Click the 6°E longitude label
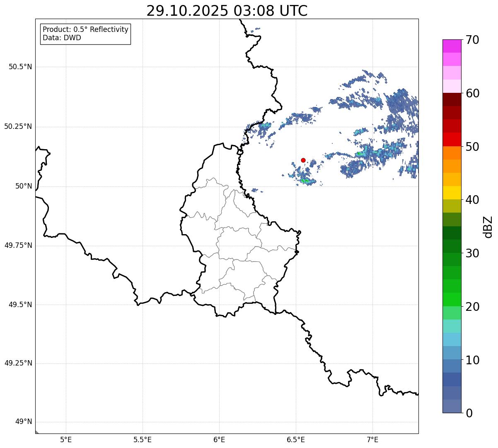 click(219, 440)
